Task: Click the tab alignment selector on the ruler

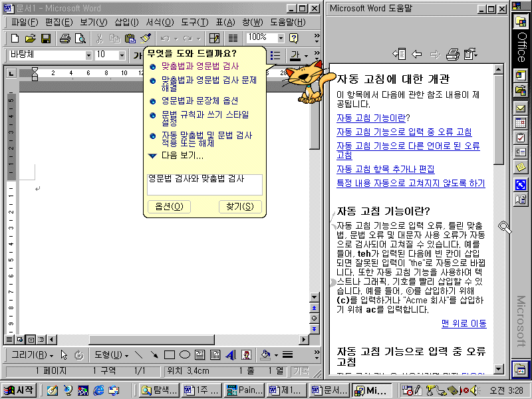Action: (x=11, y=73)
